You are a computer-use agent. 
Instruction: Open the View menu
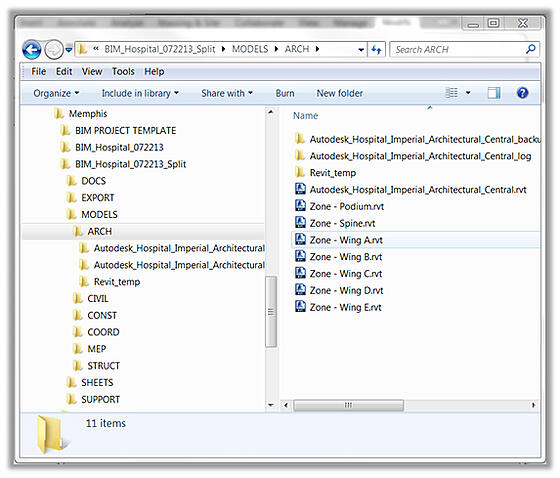coord(92,71)
